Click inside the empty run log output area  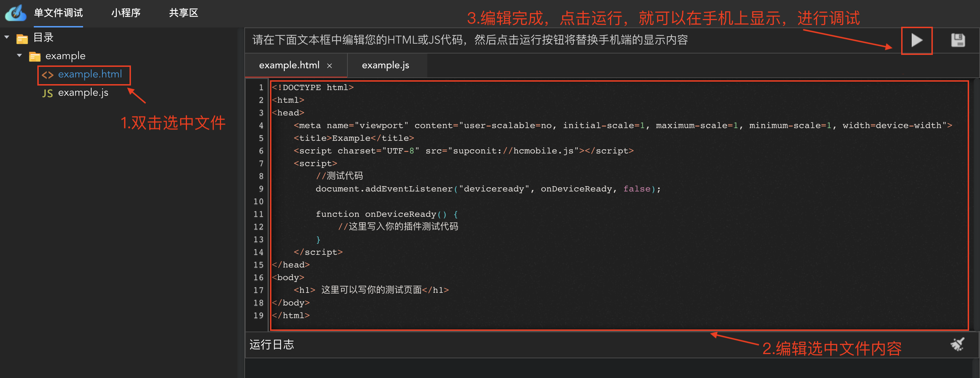[609, 368]
